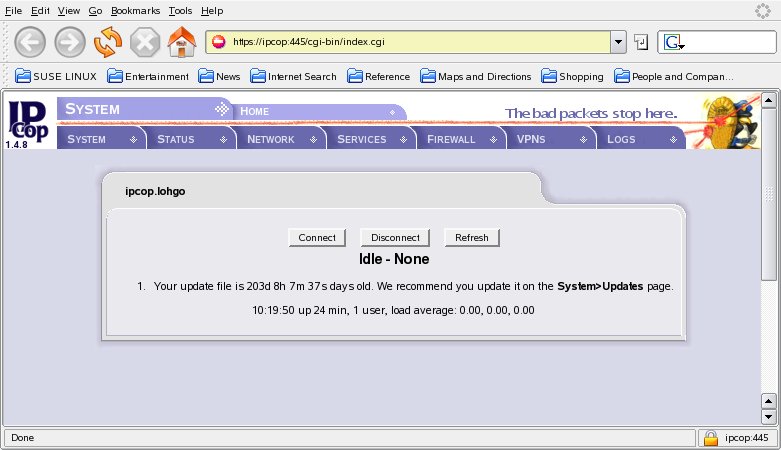This screenshot has height=450, width=781.
Task: Open the Tools menu
Action: tap(180, 10)
